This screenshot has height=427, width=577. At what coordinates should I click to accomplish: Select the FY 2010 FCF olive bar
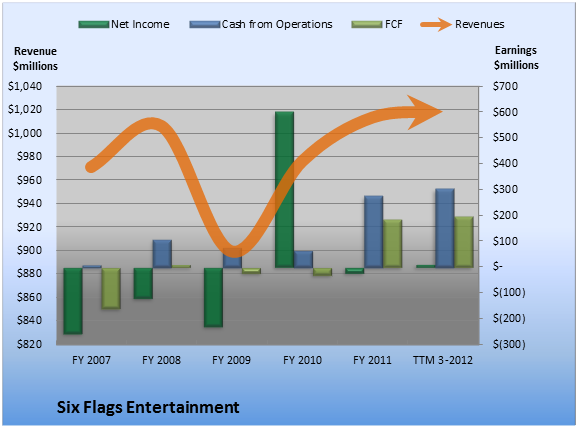(x=323, y=272)
